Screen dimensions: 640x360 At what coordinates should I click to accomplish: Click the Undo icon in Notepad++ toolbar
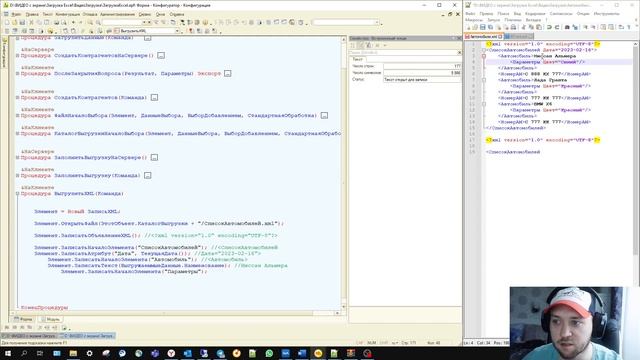point(549,27)
